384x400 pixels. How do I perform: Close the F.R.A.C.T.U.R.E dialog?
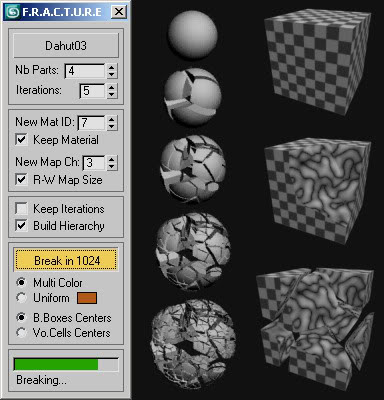point(118,12)
